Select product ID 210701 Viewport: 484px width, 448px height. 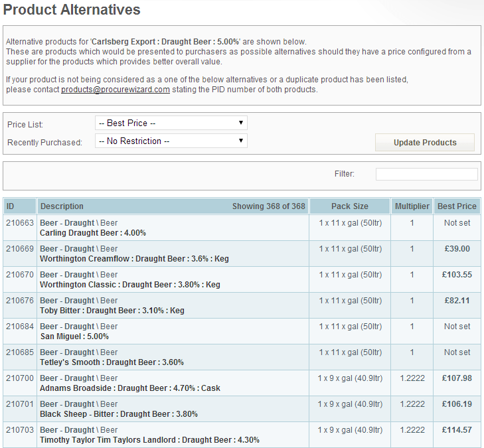coord(20,404)
